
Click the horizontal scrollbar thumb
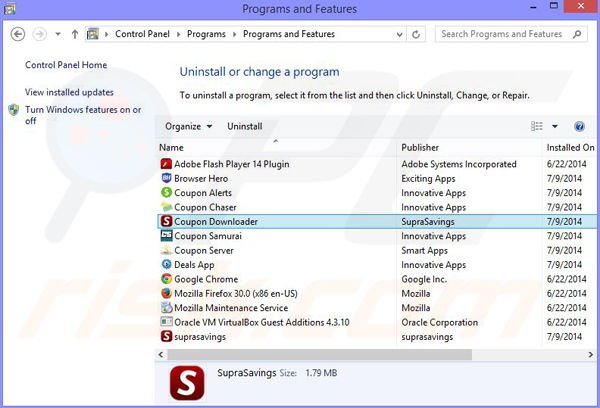point(320,355)
